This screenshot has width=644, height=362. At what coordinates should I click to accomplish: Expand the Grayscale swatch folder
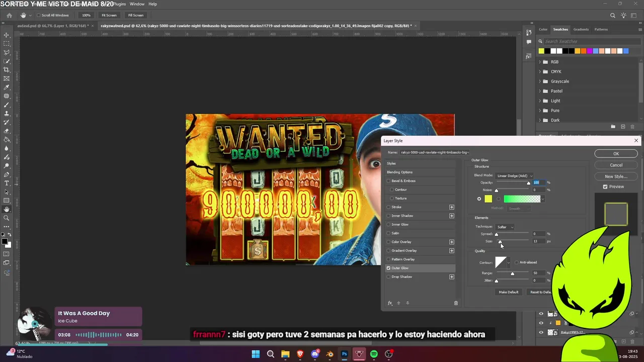540,81
